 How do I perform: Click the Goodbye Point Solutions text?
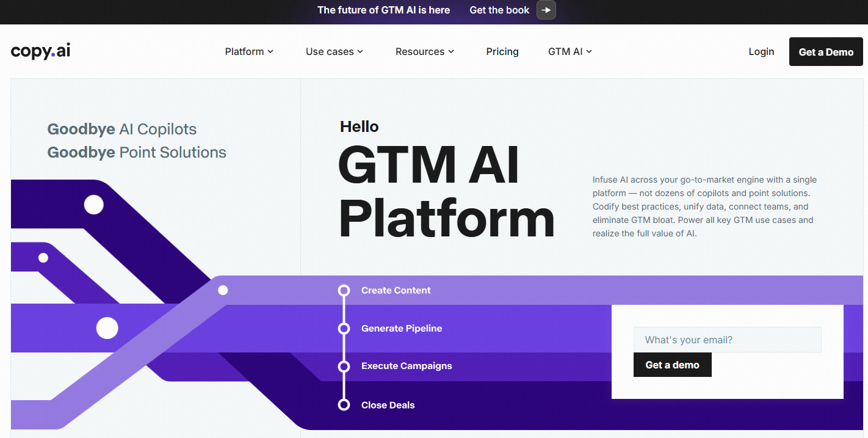point(137,152)
